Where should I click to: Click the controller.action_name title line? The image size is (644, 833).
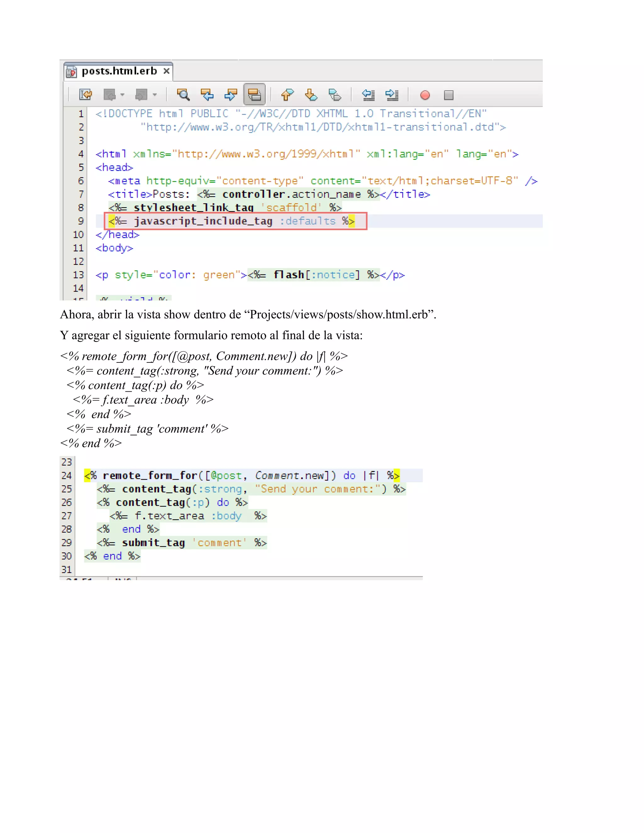269,195
